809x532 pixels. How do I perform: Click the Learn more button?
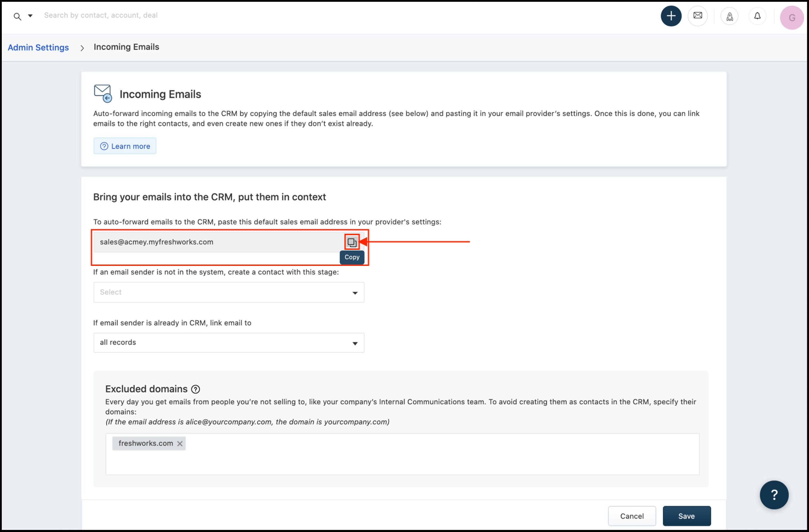click(125, 146)
